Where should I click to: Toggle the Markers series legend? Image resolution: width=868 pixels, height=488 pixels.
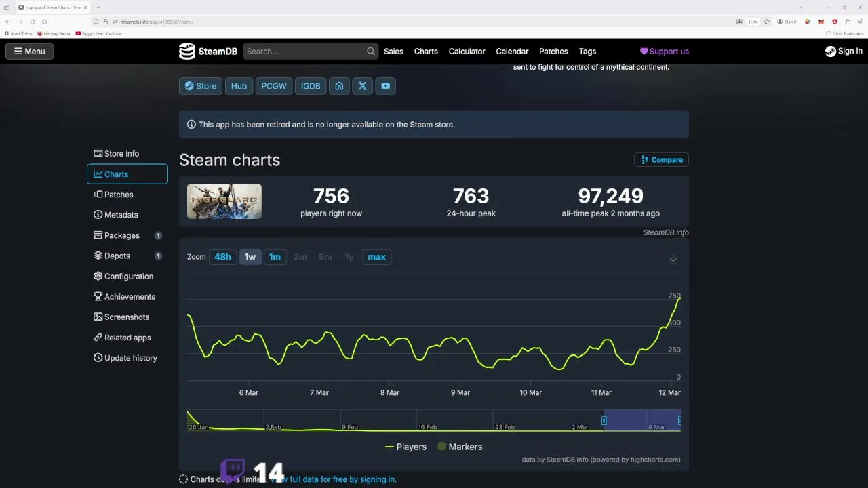[x=460, y=447]
